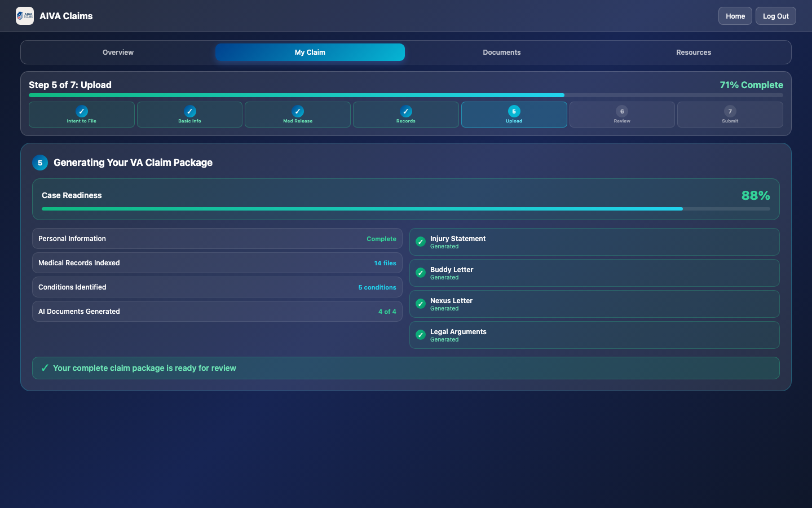This screenshot has height=508, width=812.
Task: Click the '4 of 4' value
Action: pyautogui.click(x=387, y=312)
